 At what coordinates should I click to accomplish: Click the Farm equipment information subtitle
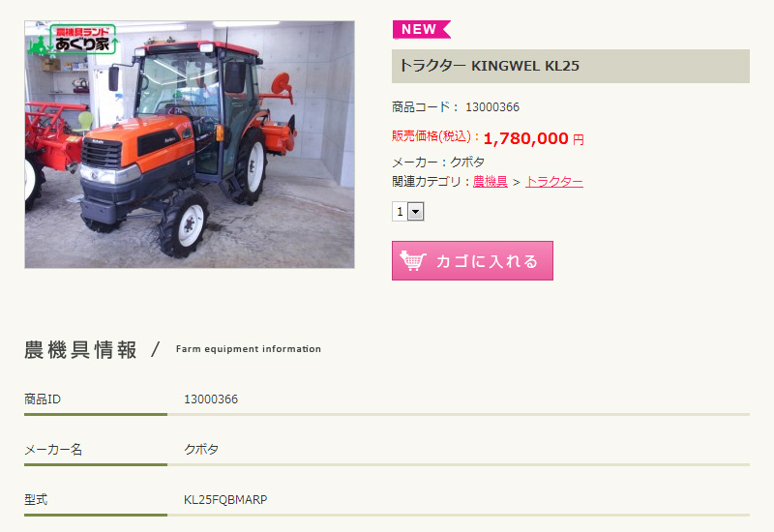(x=249, y=349)
